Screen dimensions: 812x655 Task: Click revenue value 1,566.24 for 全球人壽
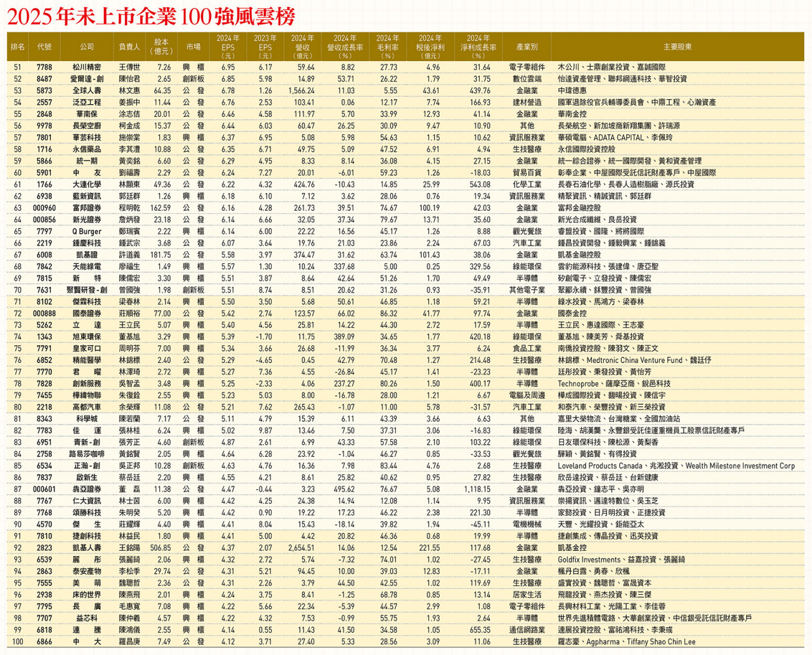pyautogui.click(x=301, y=91)
